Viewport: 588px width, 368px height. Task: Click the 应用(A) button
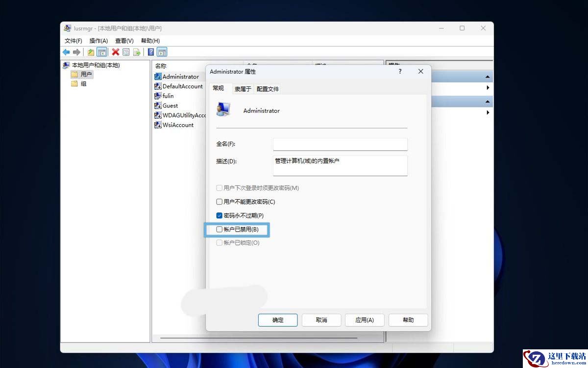tap(365, 320)
